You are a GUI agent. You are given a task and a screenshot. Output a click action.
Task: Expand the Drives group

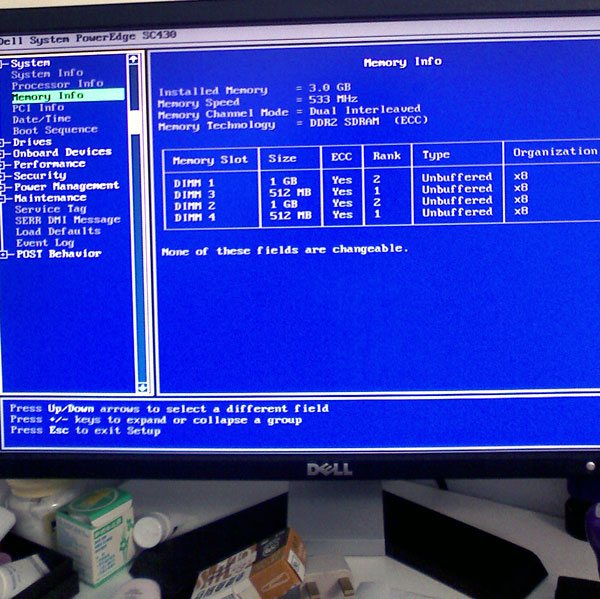[x=5, y=142]
